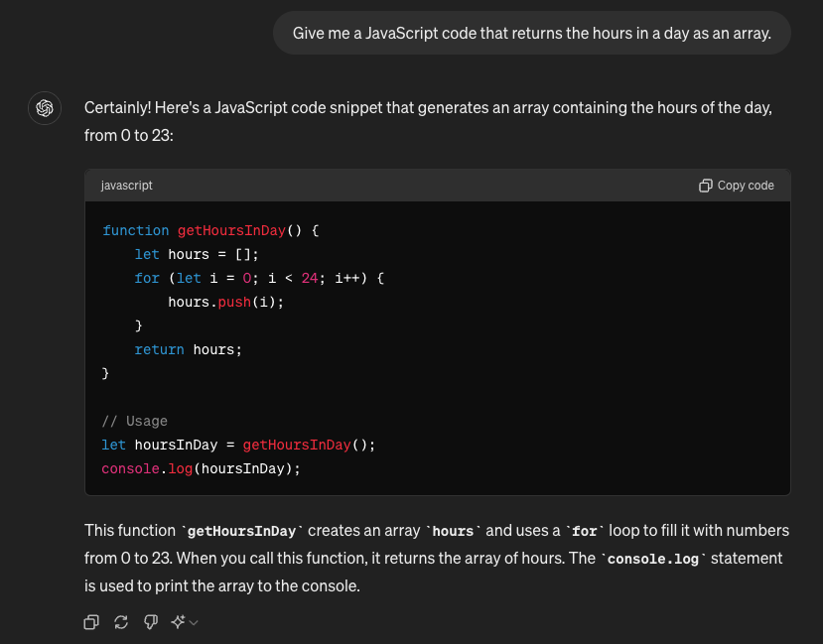The width and height of the screenshot is (823, 644).
Task: Click the inline `for` code badge
Action: (586, 531)
